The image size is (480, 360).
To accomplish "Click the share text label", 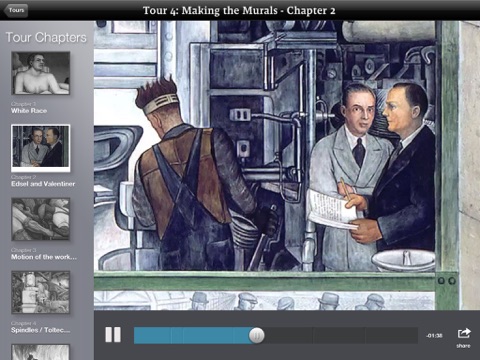I will [463, 346].
